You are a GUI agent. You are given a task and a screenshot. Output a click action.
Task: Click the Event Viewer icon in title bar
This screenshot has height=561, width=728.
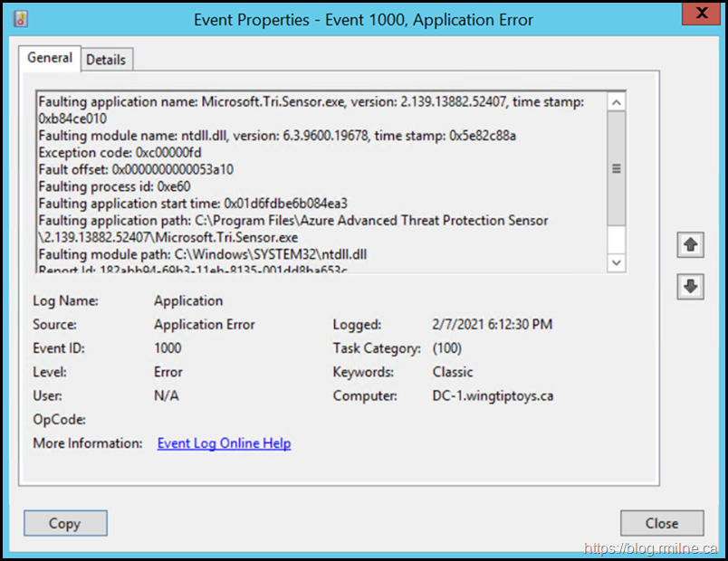coord(21,18)
